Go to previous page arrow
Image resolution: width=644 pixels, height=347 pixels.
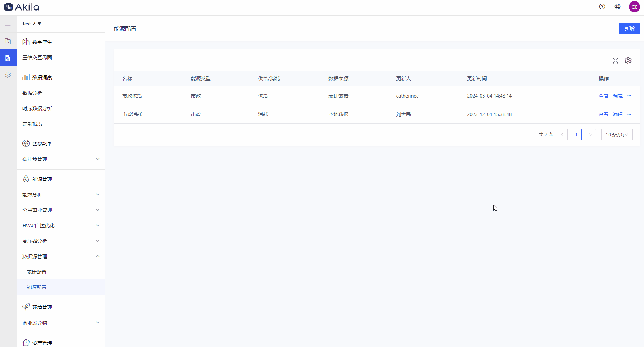point(562,135)
